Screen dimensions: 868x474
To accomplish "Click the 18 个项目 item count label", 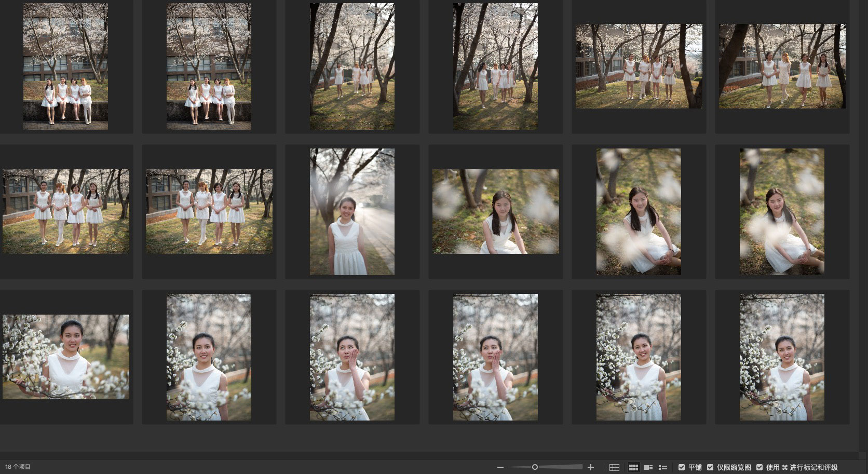I will 18,467.
